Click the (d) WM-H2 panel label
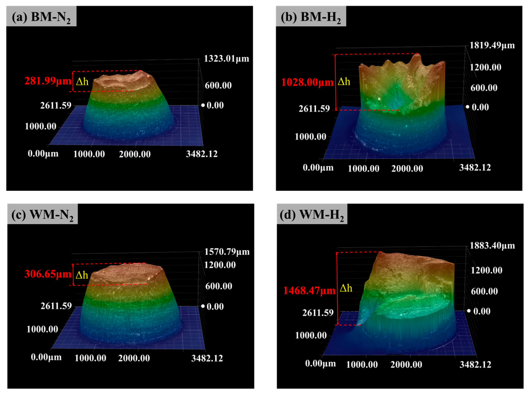 point(312,214)
